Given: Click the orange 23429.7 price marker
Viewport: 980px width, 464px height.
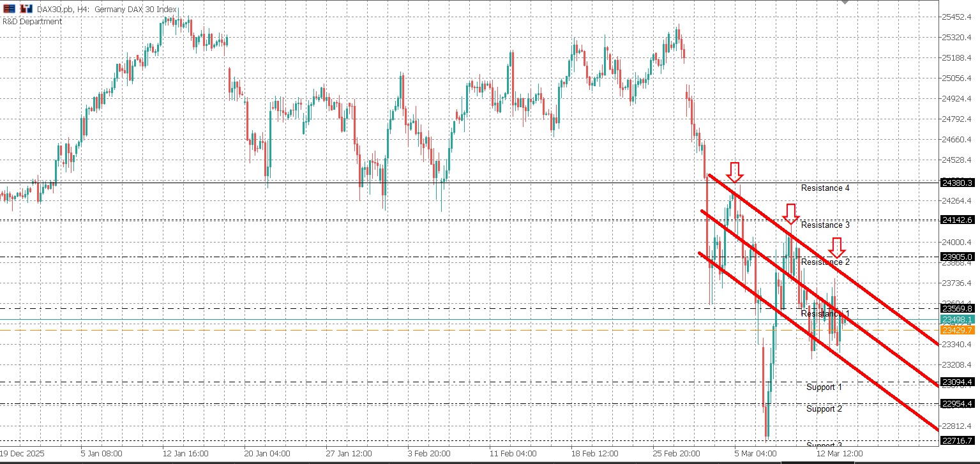Looking at the screenshot, I should pyautogui.click(x=956, y=331).
